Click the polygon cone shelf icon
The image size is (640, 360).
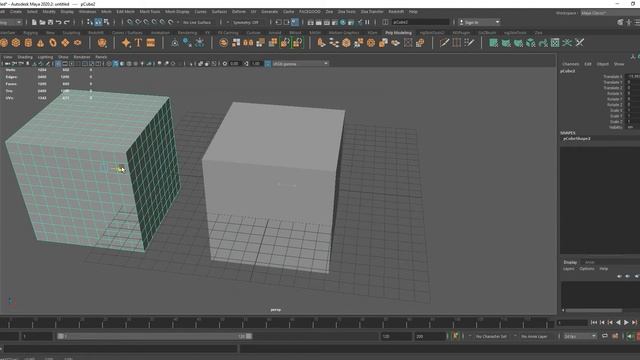tap(40, 42)
